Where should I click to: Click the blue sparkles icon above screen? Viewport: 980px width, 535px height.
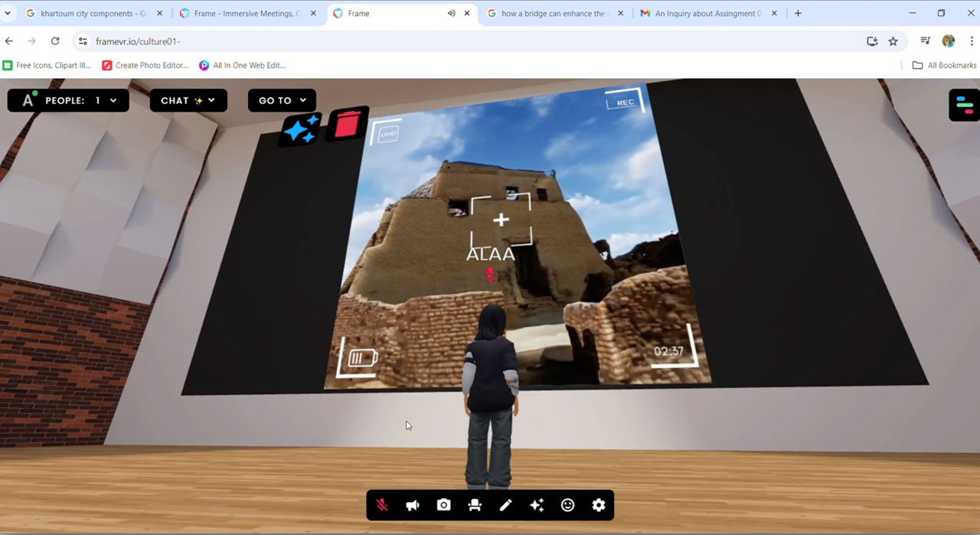pos(300,129)
